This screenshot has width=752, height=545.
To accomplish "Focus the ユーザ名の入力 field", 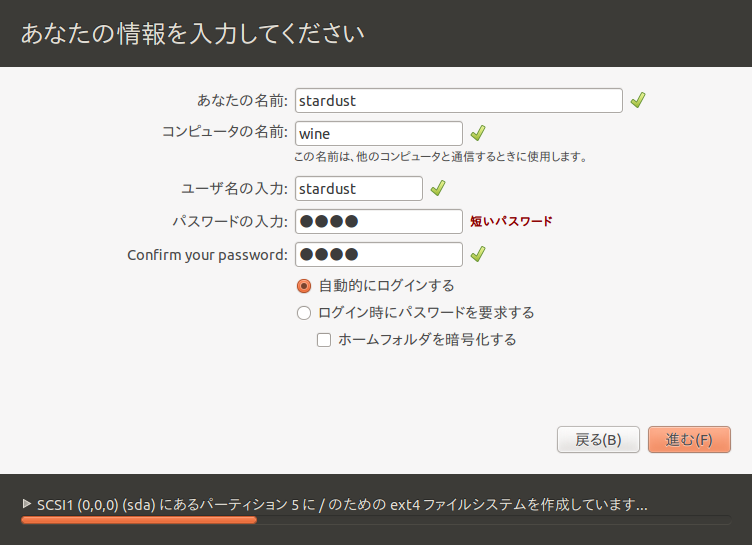I will click(359, 189).
